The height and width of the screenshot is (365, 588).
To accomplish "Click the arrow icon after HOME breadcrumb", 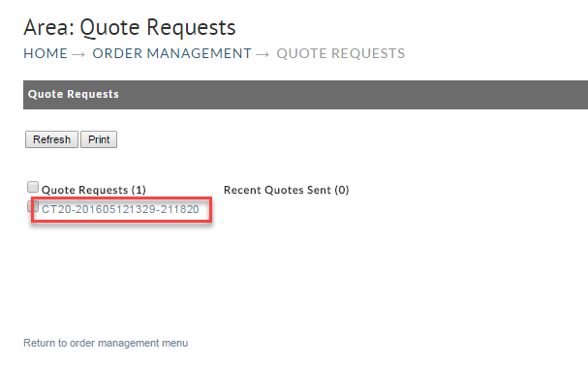I will 78,55.
